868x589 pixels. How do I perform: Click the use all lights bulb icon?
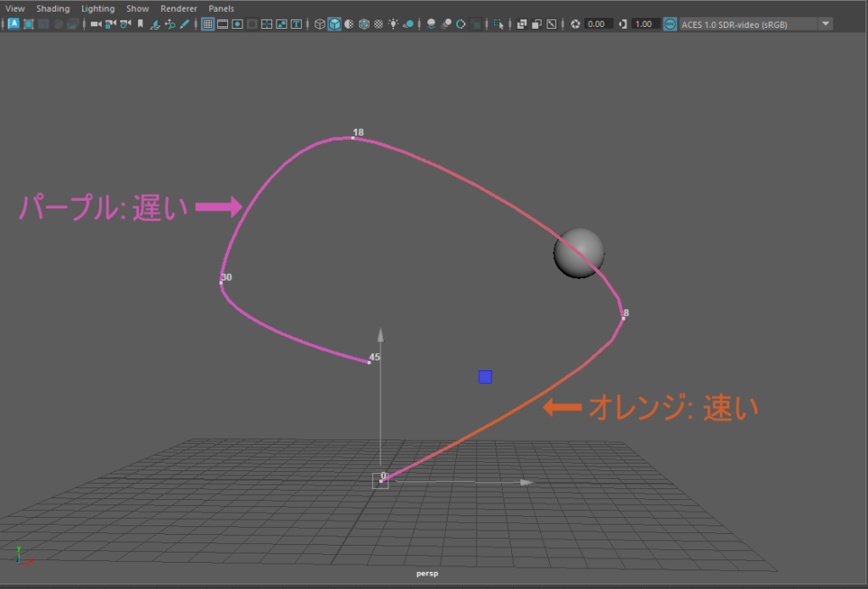pyautogui.click(x=392, y=25)
